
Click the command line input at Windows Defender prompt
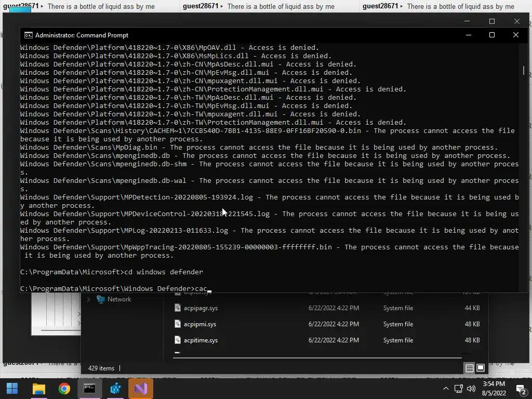201,289
